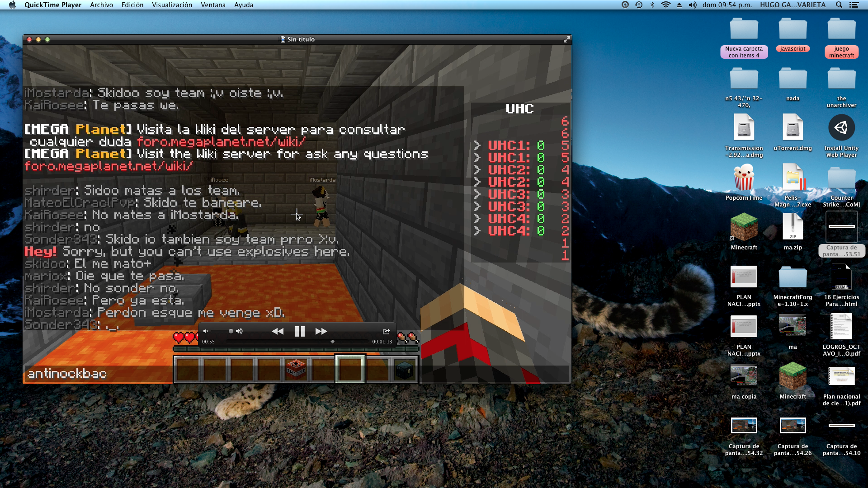Open the Archivo menu

pyautogui.click(x=101, y=5)
